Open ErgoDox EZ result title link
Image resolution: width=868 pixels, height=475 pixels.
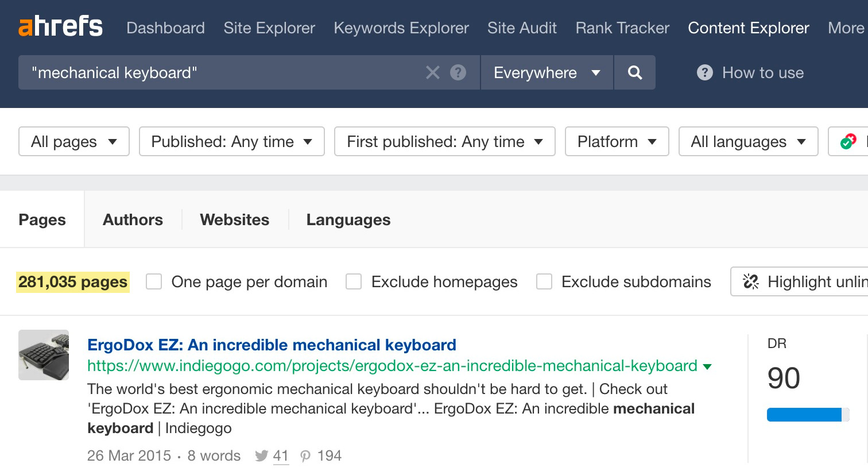click(272, 345)
